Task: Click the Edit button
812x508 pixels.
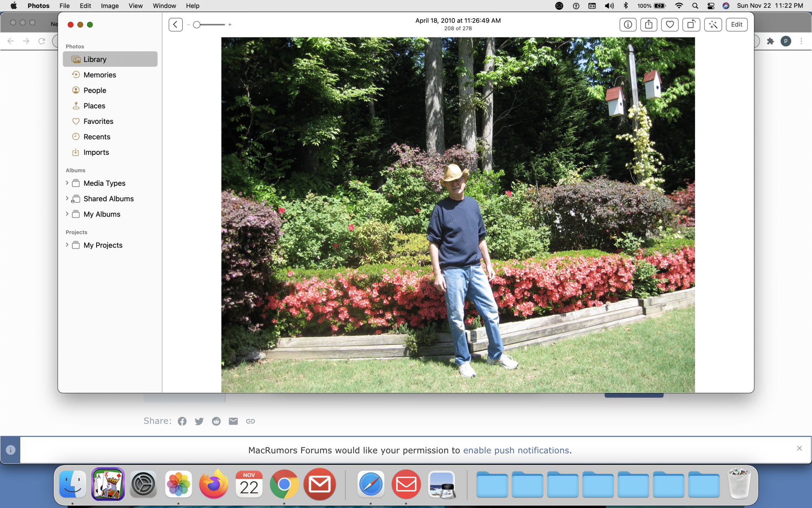Action: pyautogui.click(x=736, y=24)
